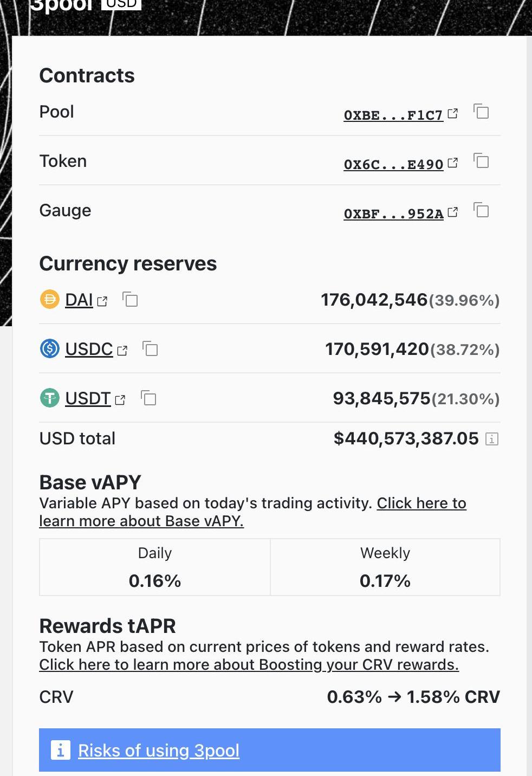Copy the Token contract address
The width and height of the screenshot is (532, 776).
481,161
